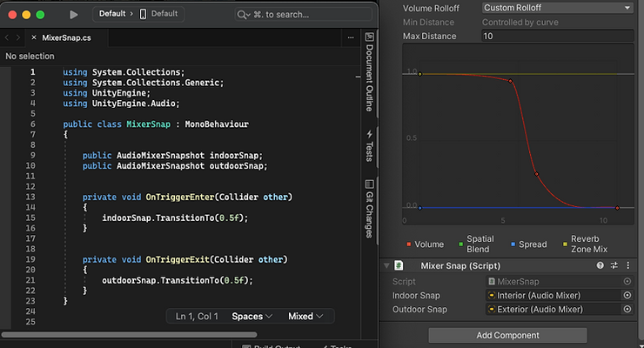Run the project with the play button
The width and height of the screenshot is (644, 348).
coord(73,15)
